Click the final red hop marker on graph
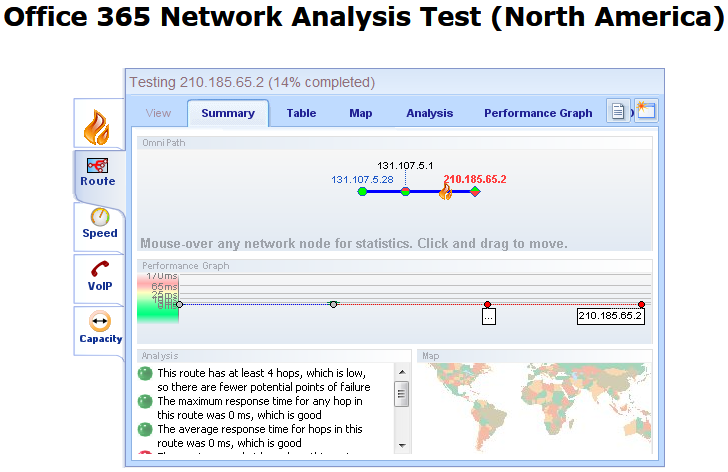Viewport: 728px width, 472px height. pos(642,304)
